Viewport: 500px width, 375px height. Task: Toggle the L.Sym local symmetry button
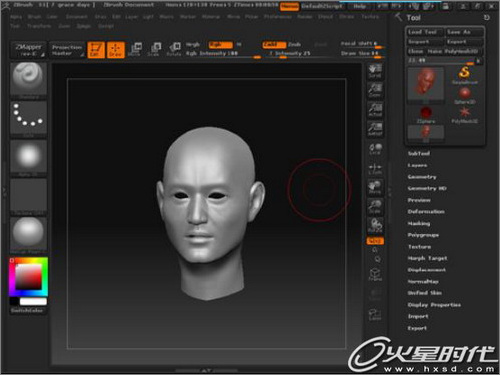click(x=375, y=168)
